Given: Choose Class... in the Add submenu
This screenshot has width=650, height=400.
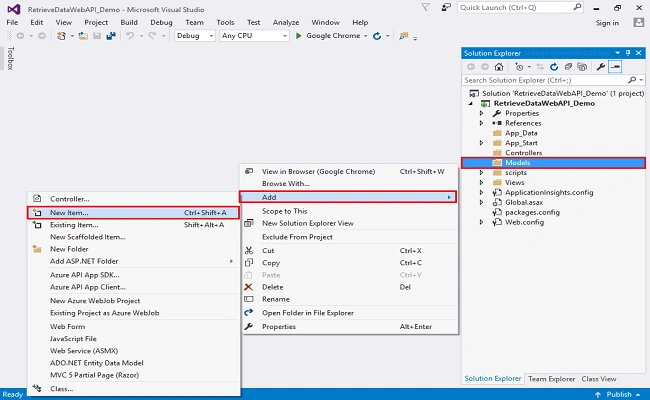Looking at the screenshot, I should pyautogui.click(x=133, y=389).
